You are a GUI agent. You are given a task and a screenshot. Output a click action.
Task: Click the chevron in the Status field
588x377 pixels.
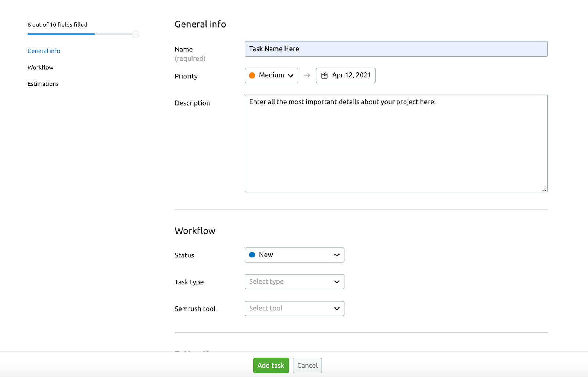[x=337, y=255]
